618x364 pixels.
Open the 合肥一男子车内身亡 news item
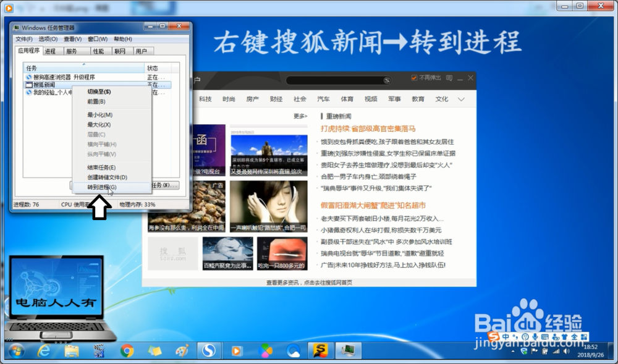click(369, 177)
